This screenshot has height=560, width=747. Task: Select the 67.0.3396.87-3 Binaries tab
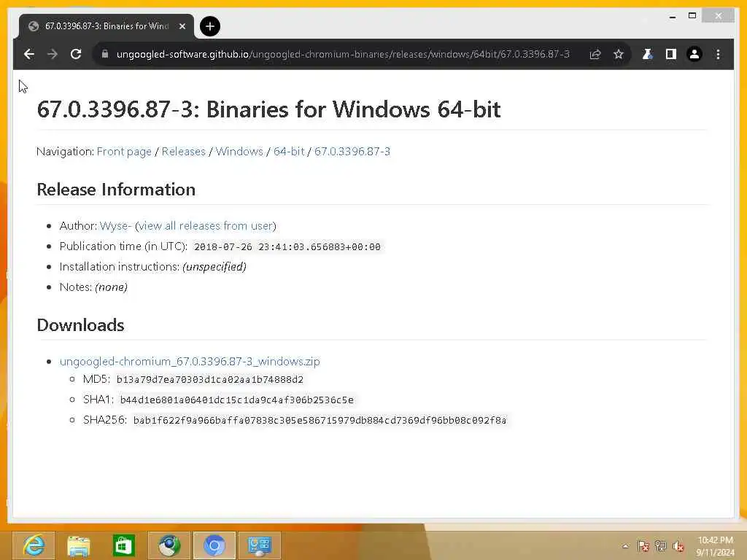(x=107, y=26)
